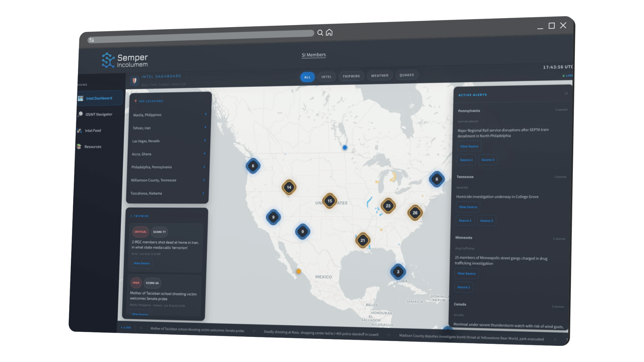644x362 pixels.
Task: Click the Resources books icon
Action: click(x=79, y=146)
